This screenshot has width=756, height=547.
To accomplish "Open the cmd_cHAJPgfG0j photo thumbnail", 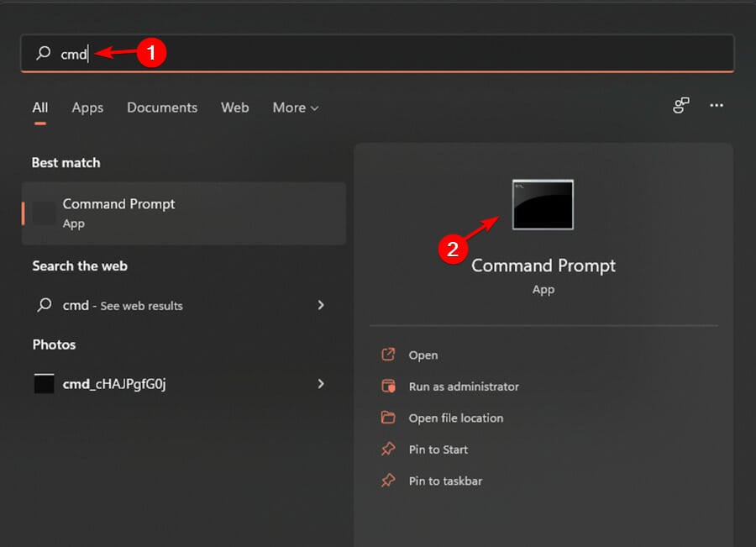I will pyautogui.click(x=44, y=383).
